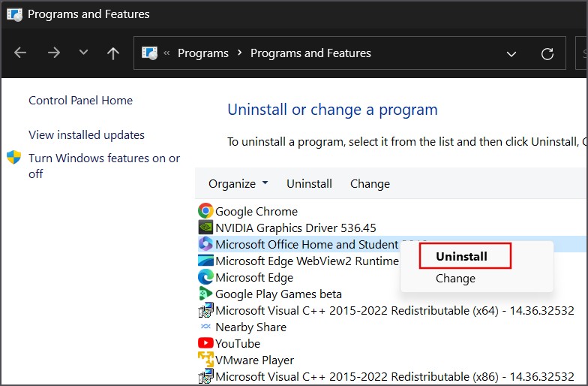Click the up-directory arrow button
Image resolution: width=588 pixels, height=386 pixels.
point(113,53)
